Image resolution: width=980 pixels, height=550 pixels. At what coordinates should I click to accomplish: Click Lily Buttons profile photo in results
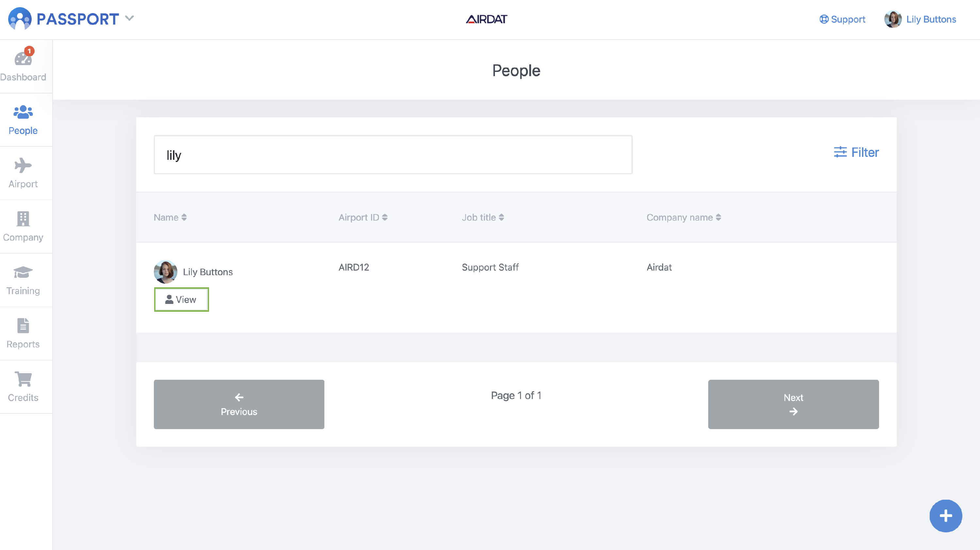[166, 272]
